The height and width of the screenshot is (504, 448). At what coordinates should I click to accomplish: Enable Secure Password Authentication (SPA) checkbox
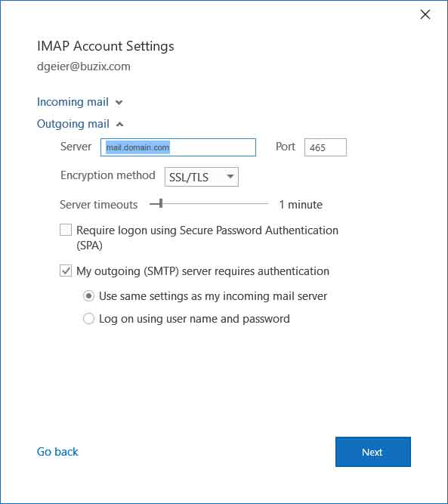click(x=66, y=230)
